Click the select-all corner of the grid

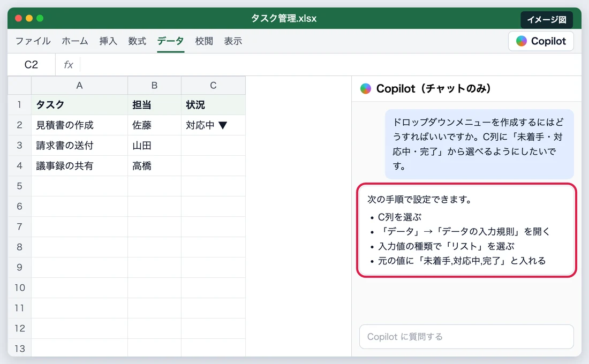(19, 85)
